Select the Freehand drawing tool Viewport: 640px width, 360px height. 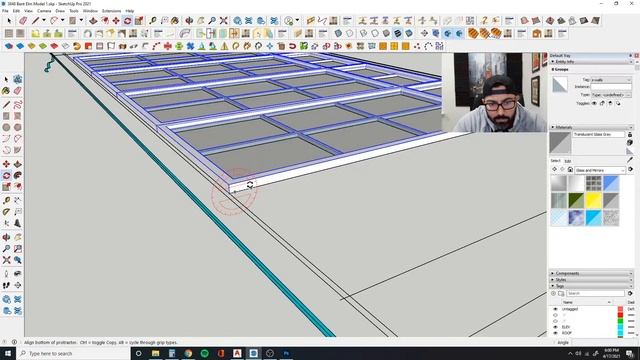click(x=18, y=105)
